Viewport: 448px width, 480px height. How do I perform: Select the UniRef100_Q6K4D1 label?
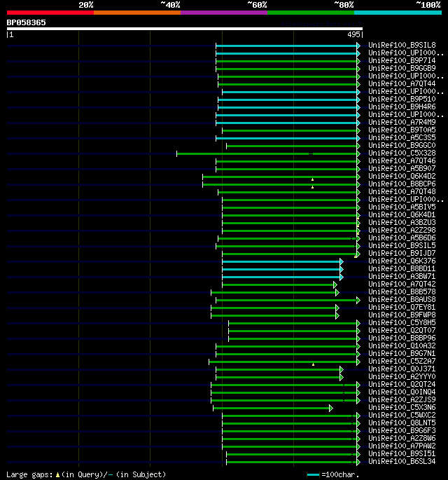point(402,215)
